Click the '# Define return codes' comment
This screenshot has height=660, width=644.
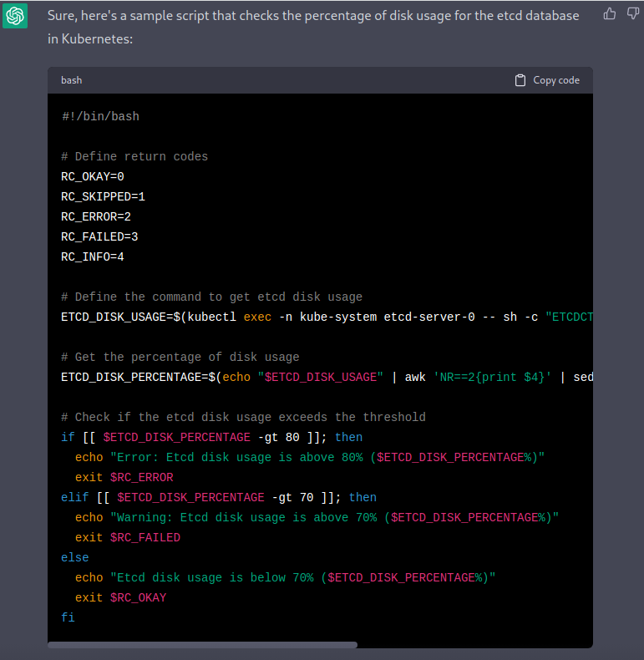[x=134, y=156]
